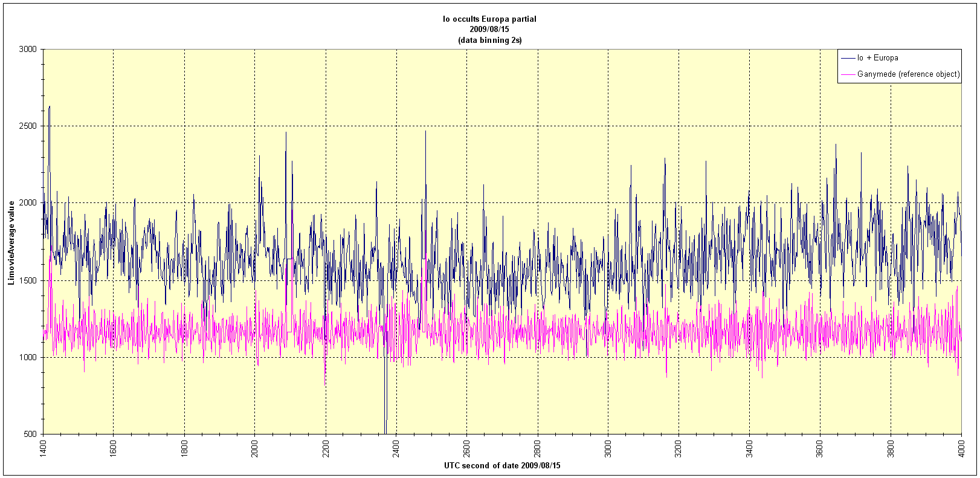Click the '(data binning 2s)' subtitle

click(x=489, y=40)
